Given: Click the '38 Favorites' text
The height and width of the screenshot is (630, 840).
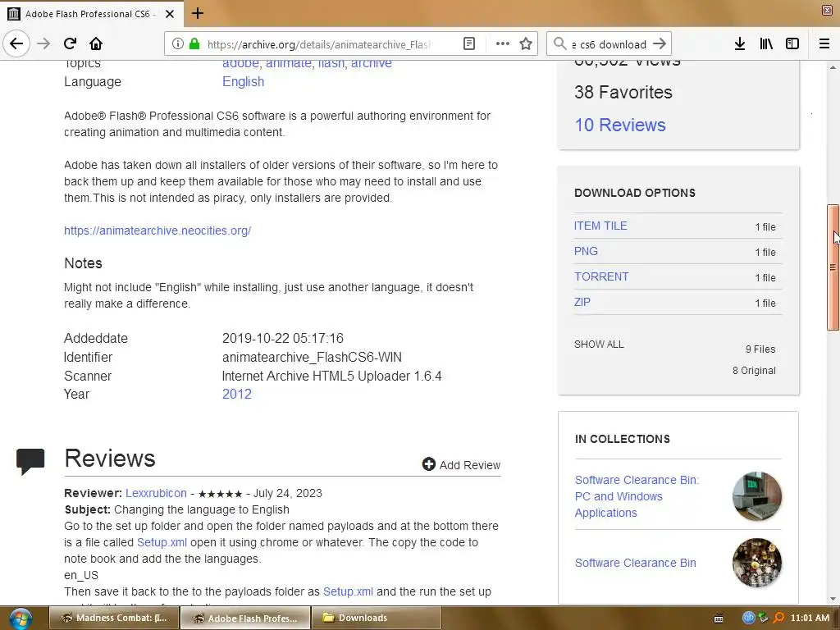Looking at the screenshot, I should click(623, 92).
